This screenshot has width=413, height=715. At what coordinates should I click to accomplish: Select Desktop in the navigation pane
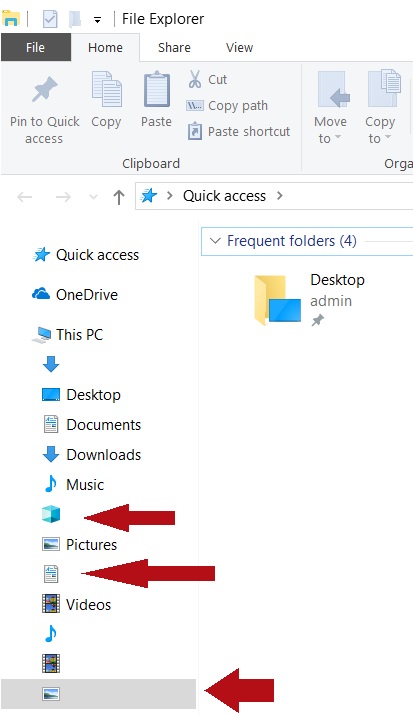coord(81,394)
